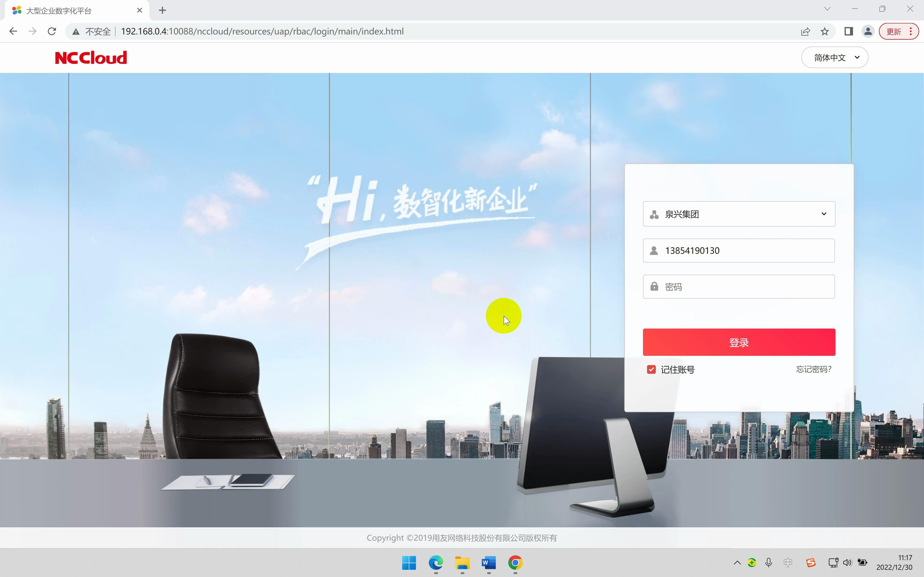924x577 pixels.
Task: Click the username field containing 13854190130
Action: click(x=745, y=251)
